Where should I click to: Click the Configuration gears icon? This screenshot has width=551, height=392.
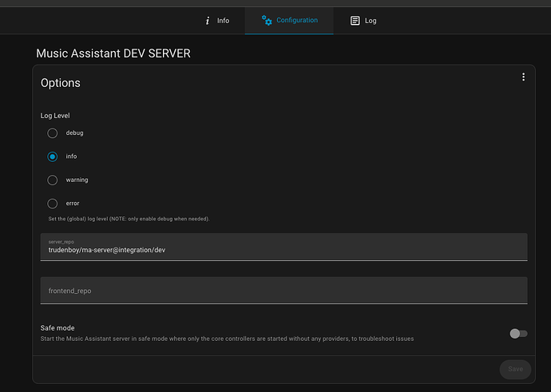click(267, 21)
